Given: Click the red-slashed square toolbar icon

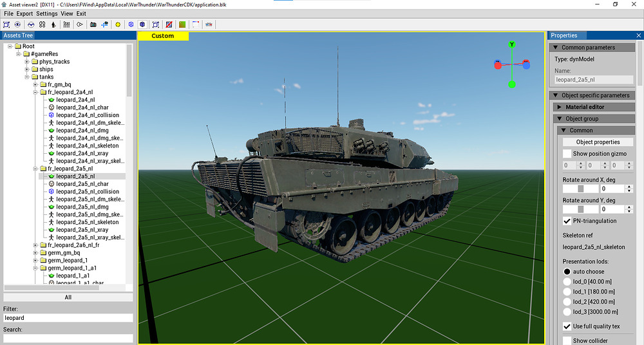Looking at the screenshot, I should point(169,24).
